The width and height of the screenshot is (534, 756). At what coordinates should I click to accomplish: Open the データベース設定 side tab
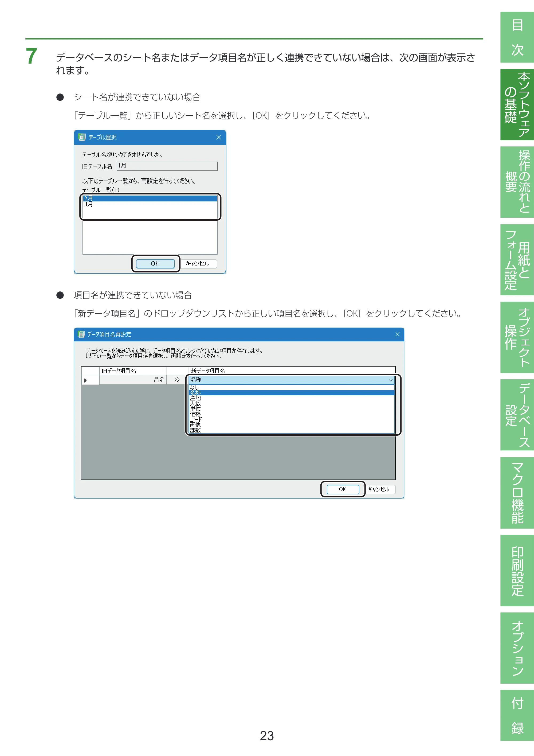pyautogui.click(x=517, y=415)
